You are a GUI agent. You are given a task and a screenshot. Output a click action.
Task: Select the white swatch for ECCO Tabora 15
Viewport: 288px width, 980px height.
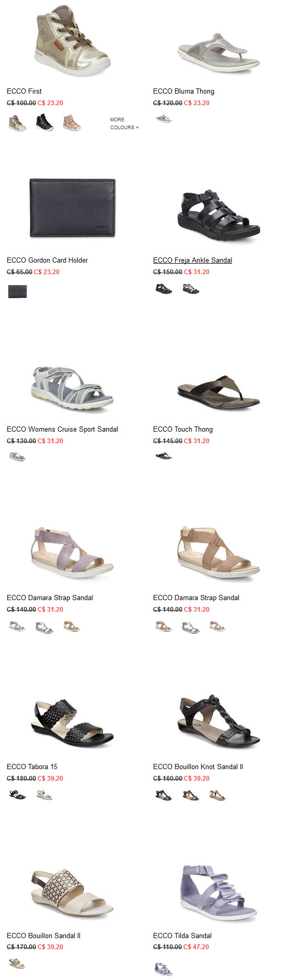44,795
